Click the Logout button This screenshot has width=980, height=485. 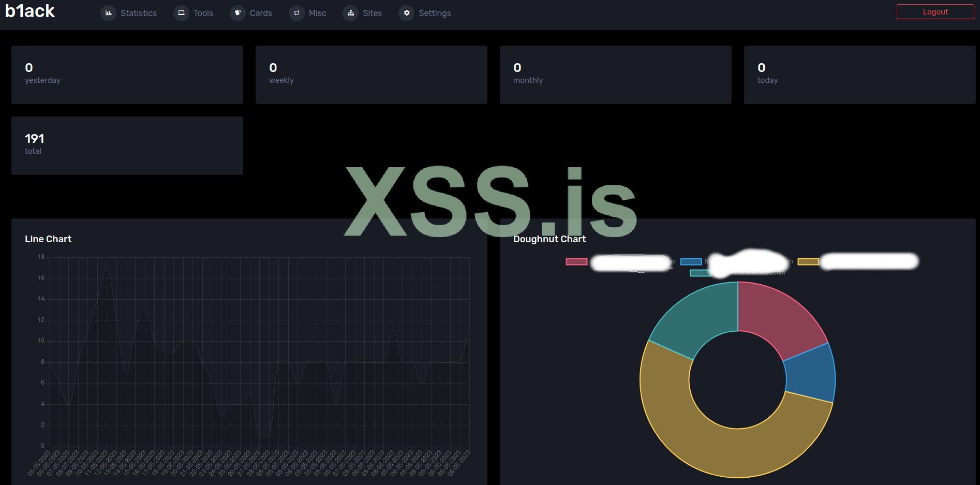click(935, 12)
